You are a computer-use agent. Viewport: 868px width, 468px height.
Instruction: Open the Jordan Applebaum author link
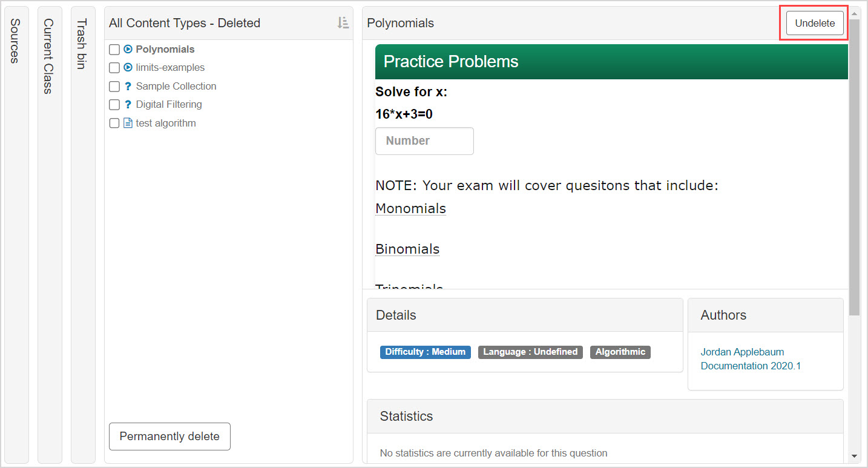[x=742, y=352]
